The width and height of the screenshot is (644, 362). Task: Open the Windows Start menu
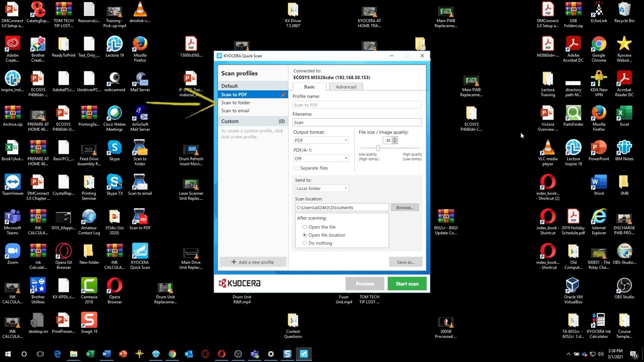coord(8,354)
